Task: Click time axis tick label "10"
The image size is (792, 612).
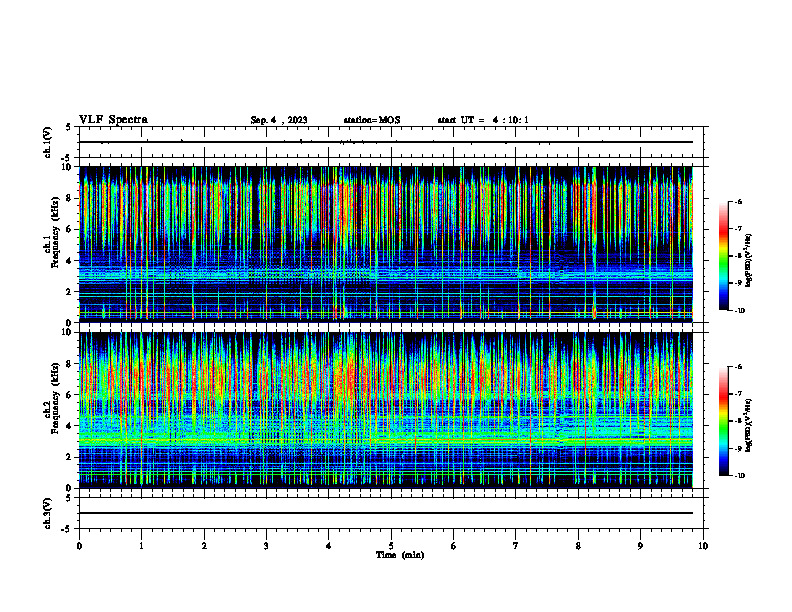Action: (x=703, y=546)
